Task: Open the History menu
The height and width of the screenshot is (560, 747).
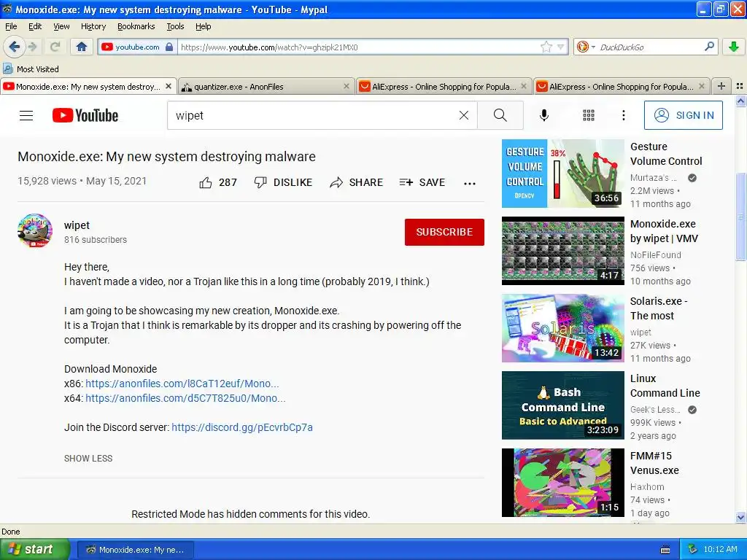Action: (x=93, y=26)
